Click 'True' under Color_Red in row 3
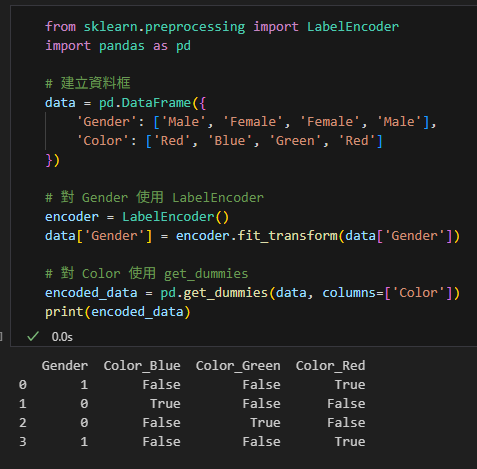 pos(350,442)
